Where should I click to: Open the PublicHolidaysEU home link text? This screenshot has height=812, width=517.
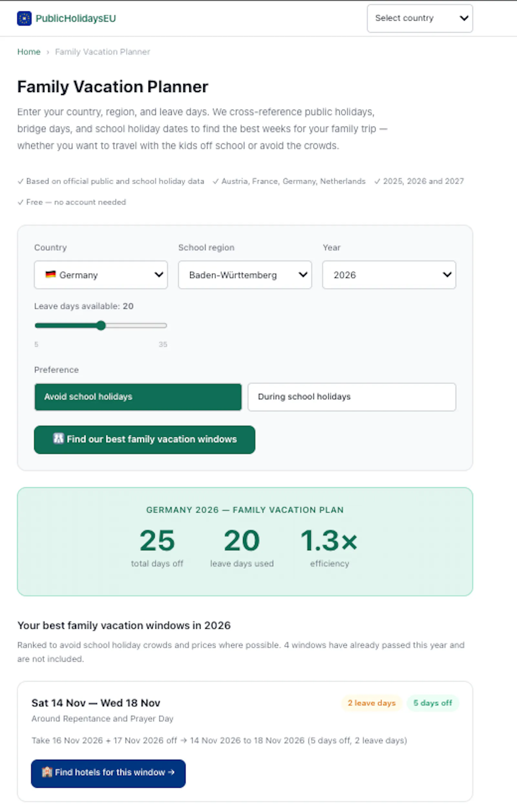point(76,18)
